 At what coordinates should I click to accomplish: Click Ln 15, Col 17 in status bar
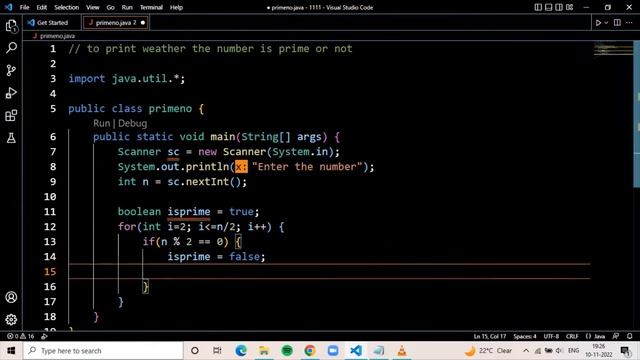tap(490, 336)
